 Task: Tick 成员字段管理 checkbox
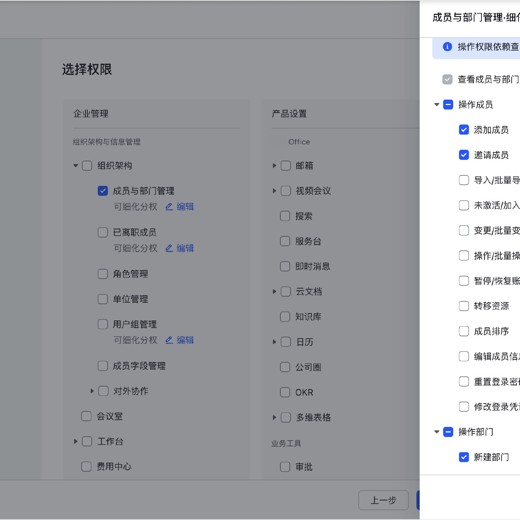coord(103,366)
